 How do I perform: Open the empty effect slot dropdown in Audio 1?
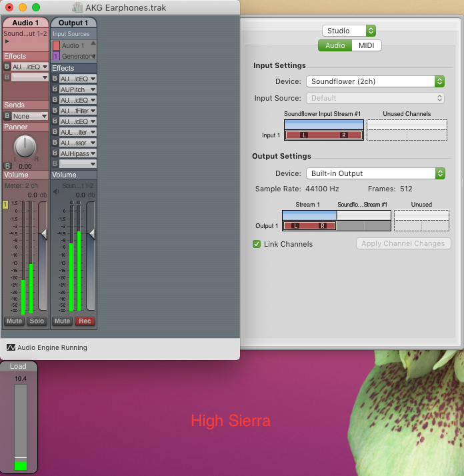coord(30,77)
